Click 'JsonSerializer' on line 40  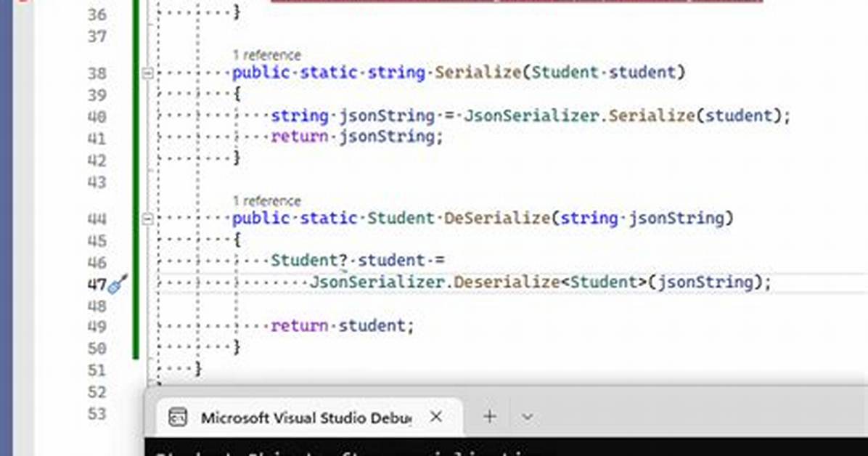pos(532,115)
